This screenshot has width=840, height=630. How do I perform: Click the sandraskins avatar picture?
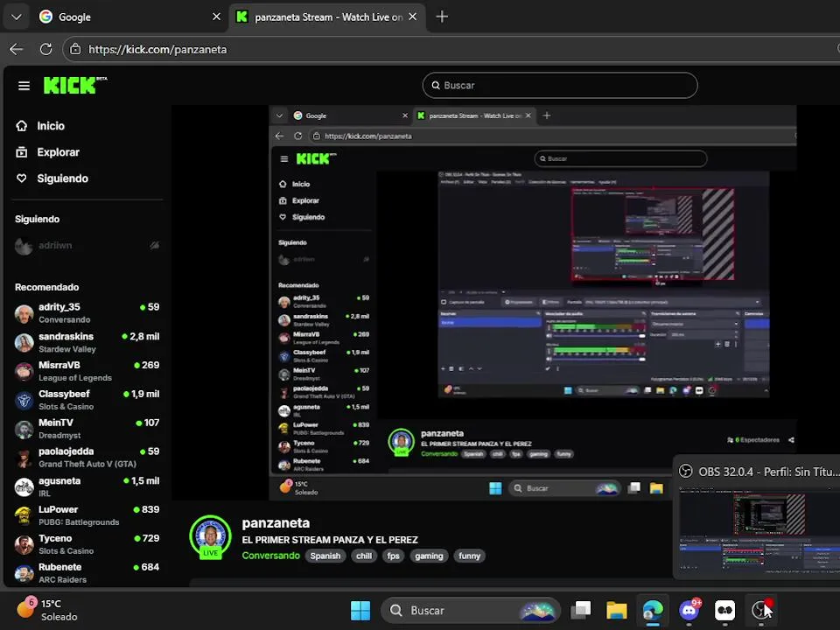tap(24, 342)
